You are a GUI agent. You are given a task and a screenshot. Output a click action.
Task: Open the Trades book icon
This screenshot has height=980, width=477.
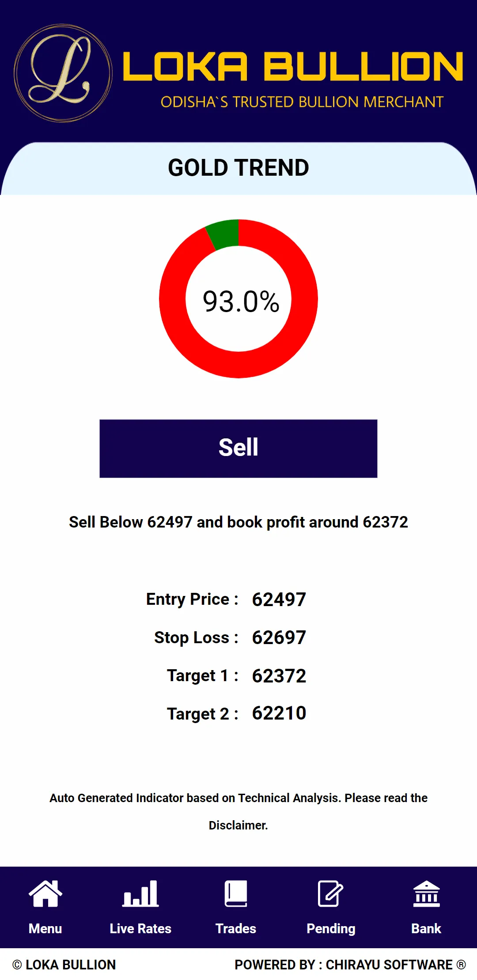[236, 893]
